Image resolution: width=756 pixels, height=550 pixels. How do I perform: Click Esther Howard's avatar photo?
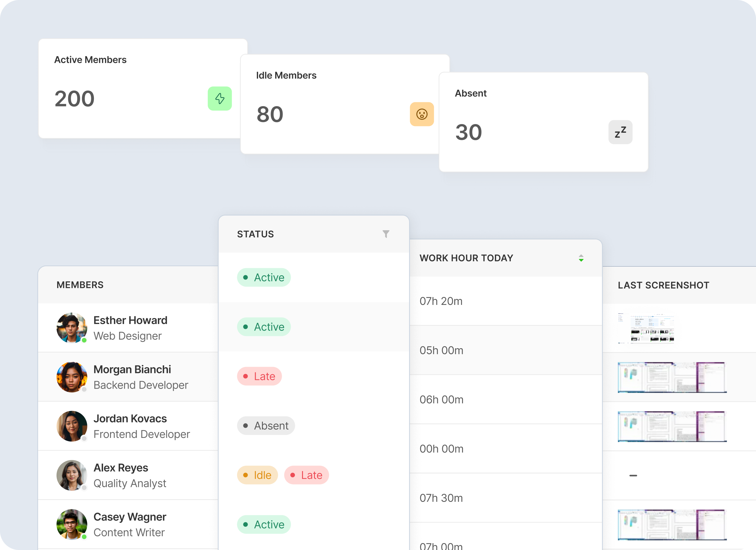point(72,328)
